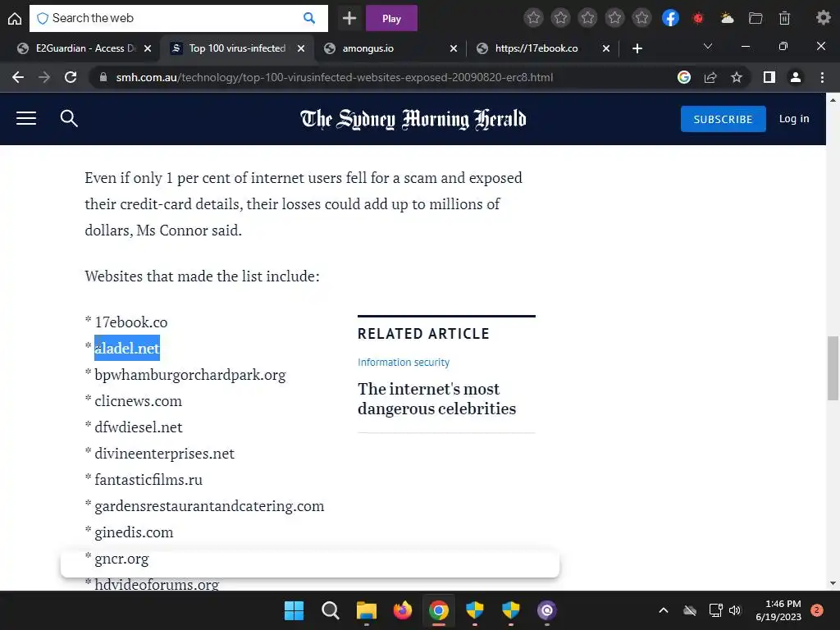Image resolution: width=840 pixels, height=630 pixels.
Task: Bookmark this page with star icon
Action: point(737,77)
